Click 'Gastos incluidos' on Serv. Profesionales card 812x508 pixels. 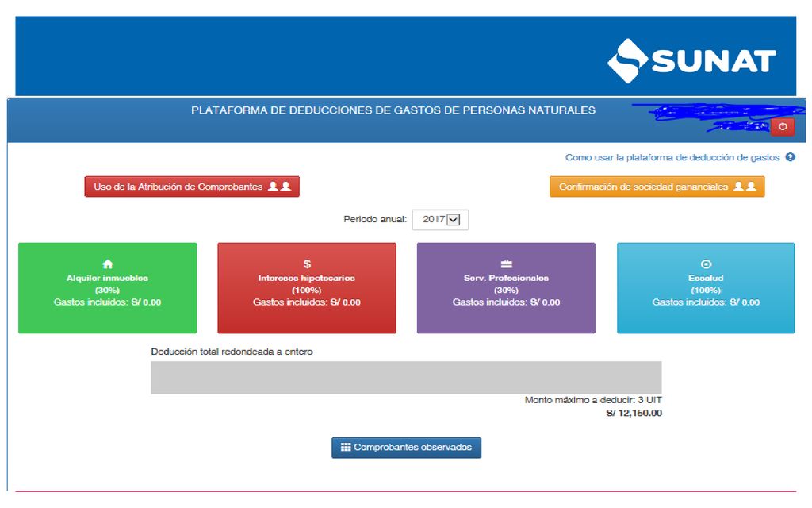point(506,302)
